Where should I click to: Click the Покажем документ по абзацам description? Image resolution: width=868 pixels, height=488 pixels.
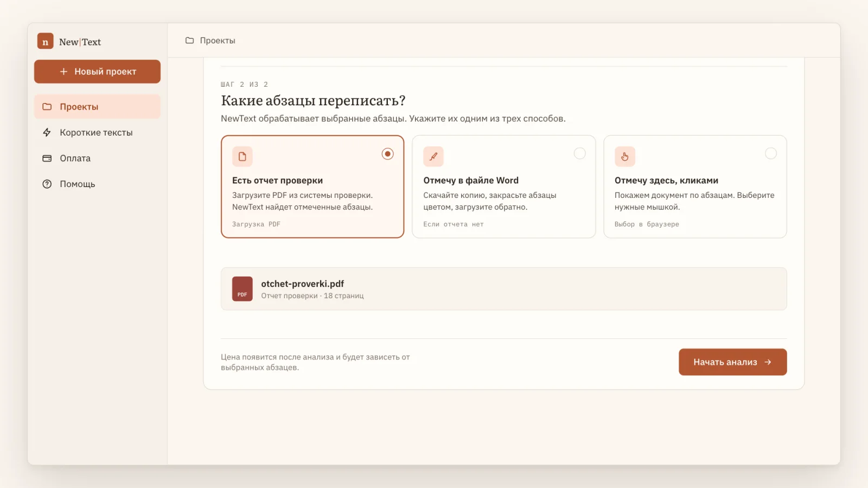694,201
